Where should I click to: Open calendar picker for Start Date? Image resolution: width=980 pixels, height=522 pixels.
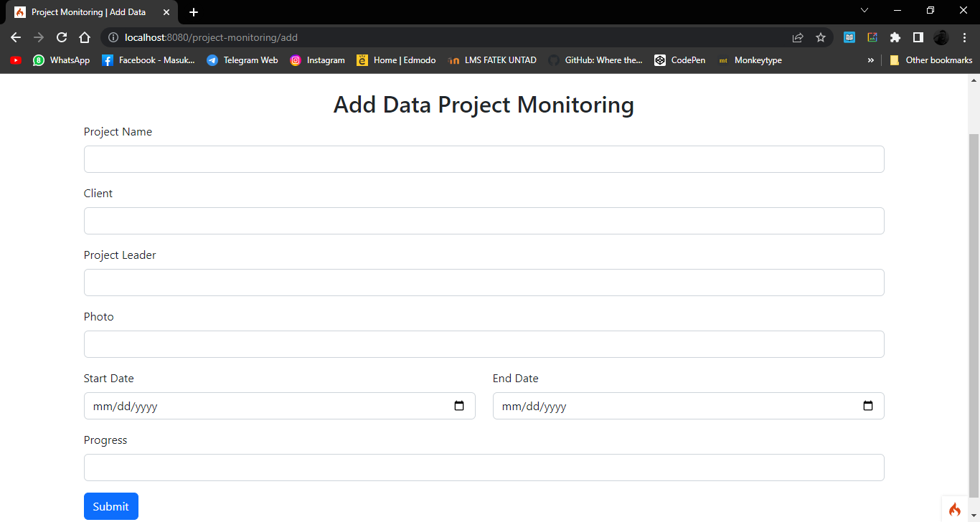[x=459, y=406]
